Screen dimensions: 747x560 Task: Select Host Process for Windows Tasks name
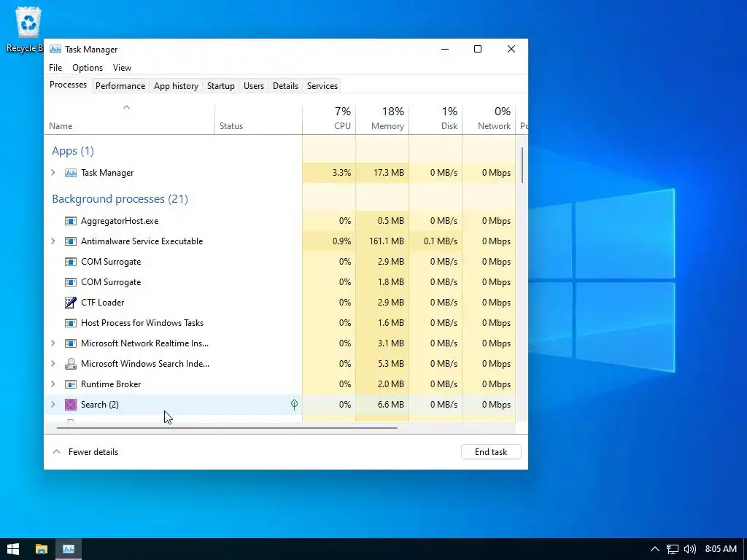click(x=142, y=323)
